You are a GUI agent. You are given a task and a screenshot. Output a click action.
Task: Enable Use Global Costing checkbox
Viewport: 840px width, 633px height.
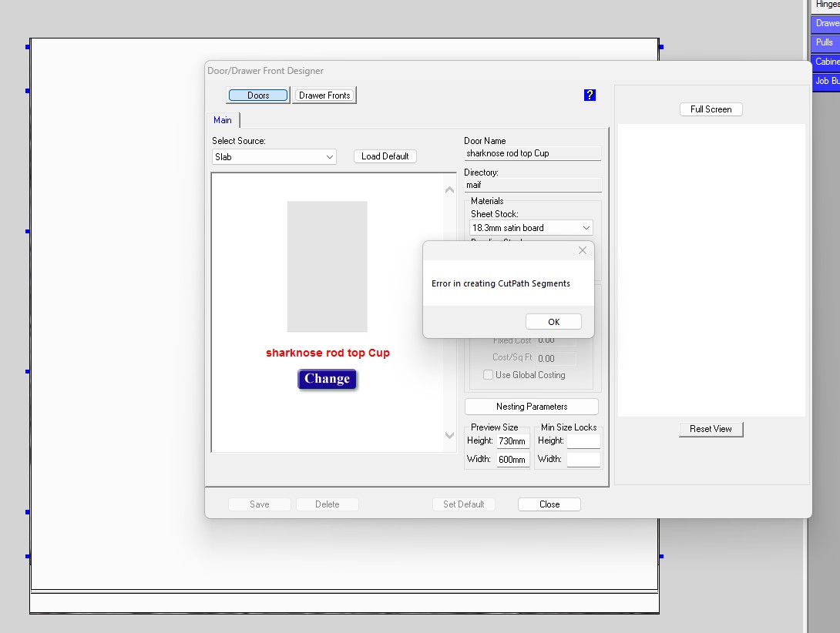click(x=488, y=375)
